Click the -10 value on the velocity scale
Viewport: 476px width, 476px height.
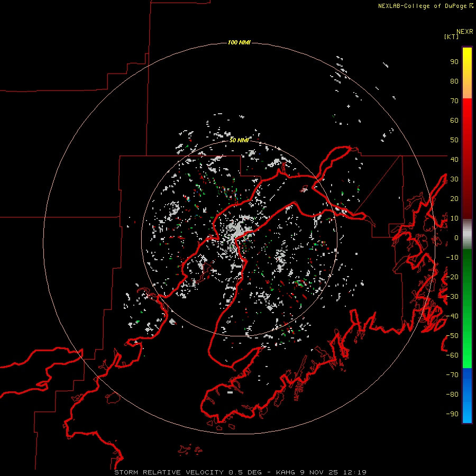[452, 258]
